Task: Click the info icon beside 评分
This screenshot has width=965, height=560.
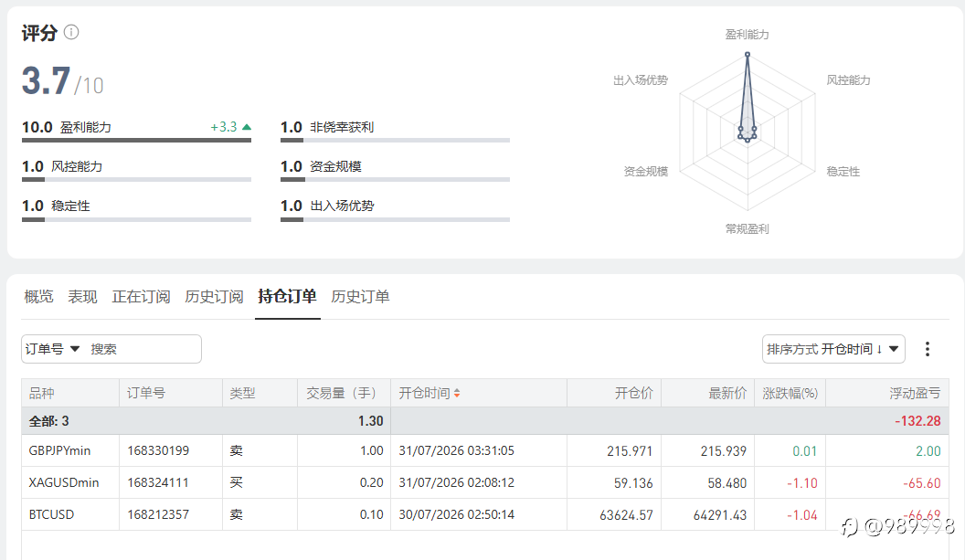Action: coord(71,32)
